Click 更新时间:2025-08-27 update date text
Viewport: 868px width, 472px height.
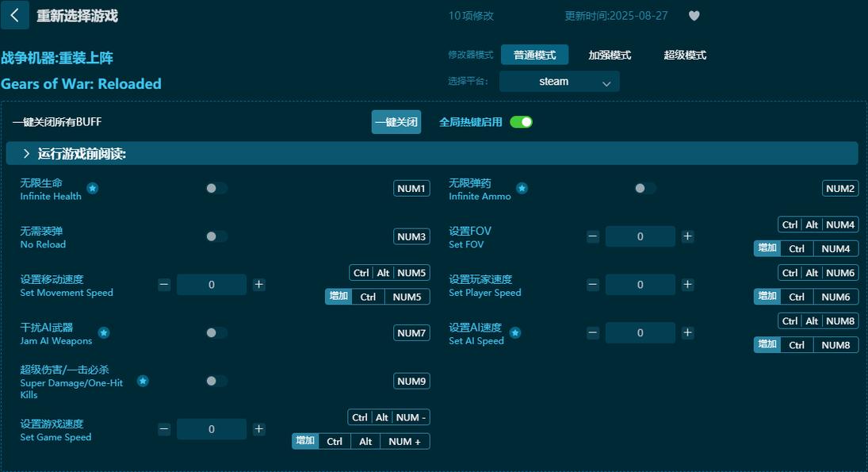tap(616, 16)
